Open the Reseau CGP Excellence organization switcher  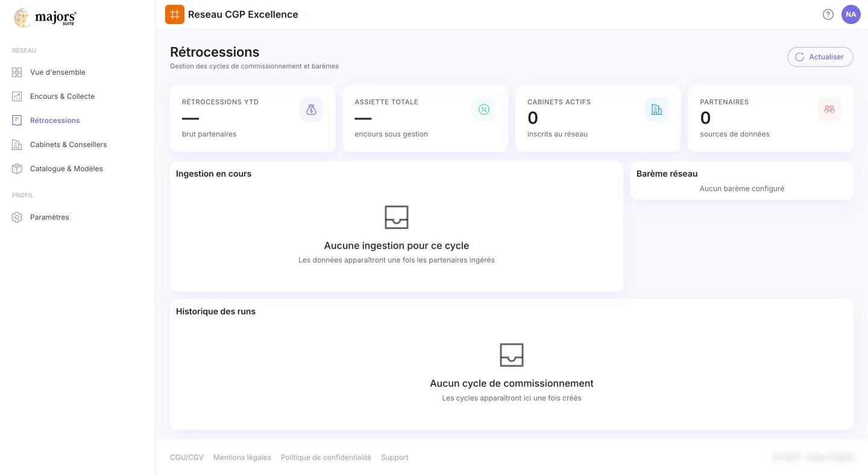(237, 14)
